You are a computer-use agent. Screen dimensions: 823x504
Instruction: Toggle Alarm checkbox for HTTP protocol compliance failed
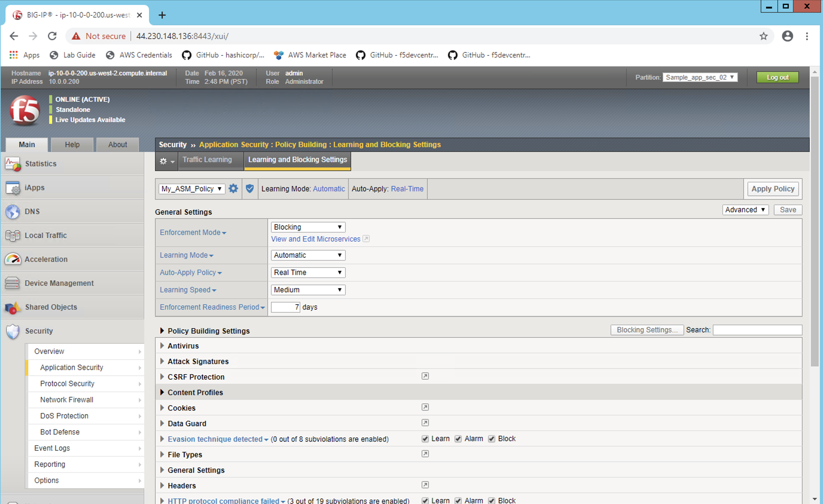458,501
